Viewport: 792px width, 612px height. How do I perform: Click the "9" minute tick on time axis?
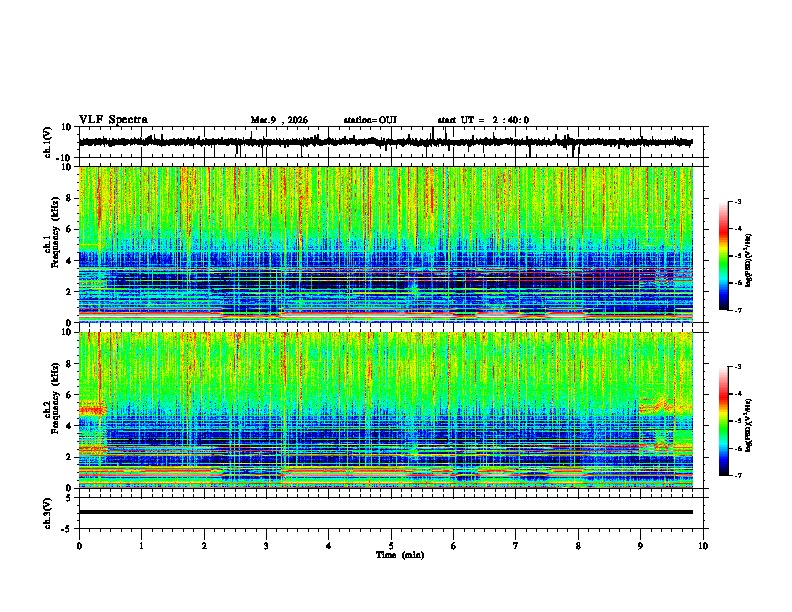point(640,546)
